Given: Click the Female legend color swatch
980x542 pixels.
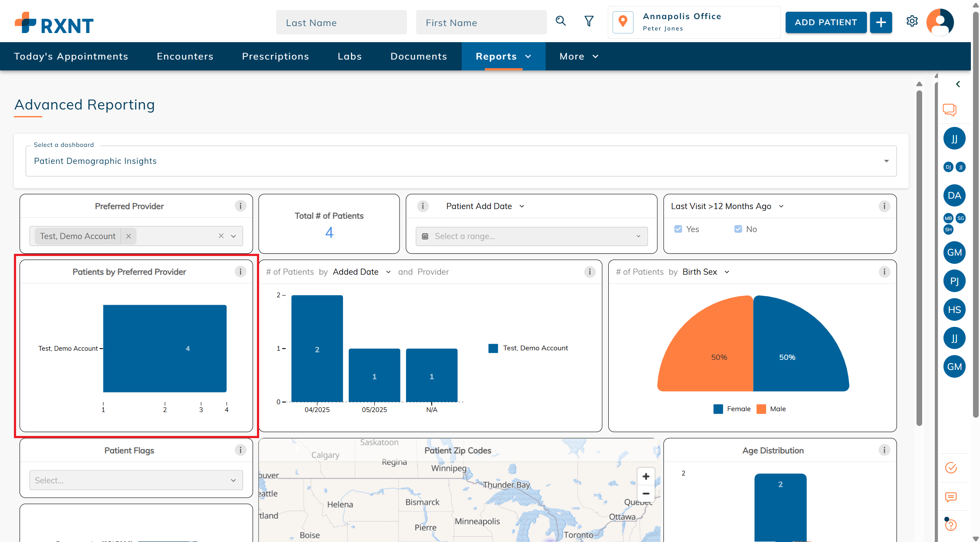Looking at the screenshot, I should coord(718,409).
